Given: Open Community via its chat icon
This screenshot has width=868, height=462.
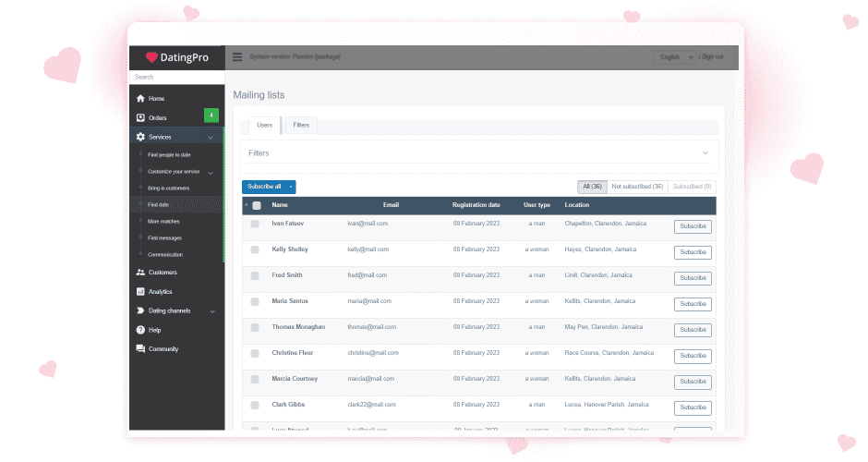Looking at the screenshot, I should (140, 349).
